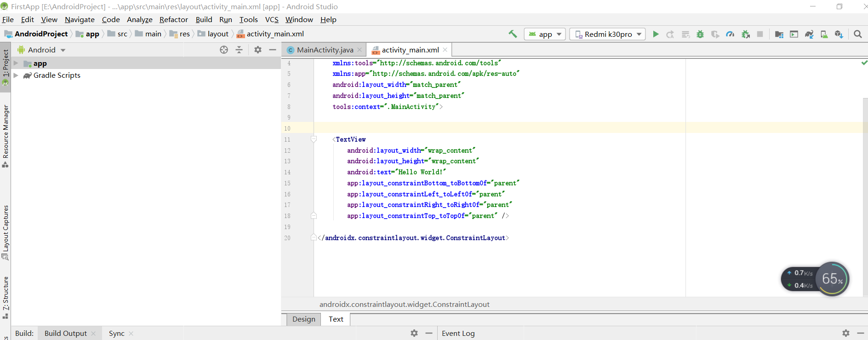Click Run with Coverage shield icon
Image resolution: width=868 pixels, height=340 pixels.
(715, 34)
